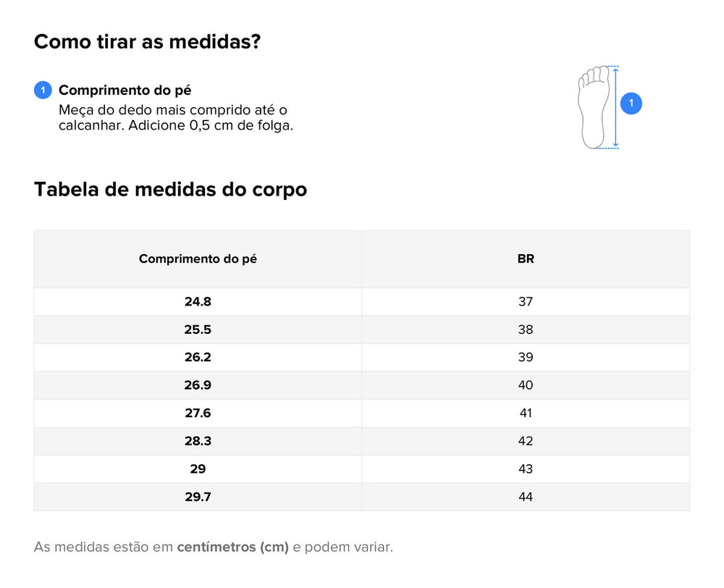Click the bold centímetros (cm) text
Screen dimensions: 724x588
click(x=232, y=547)
